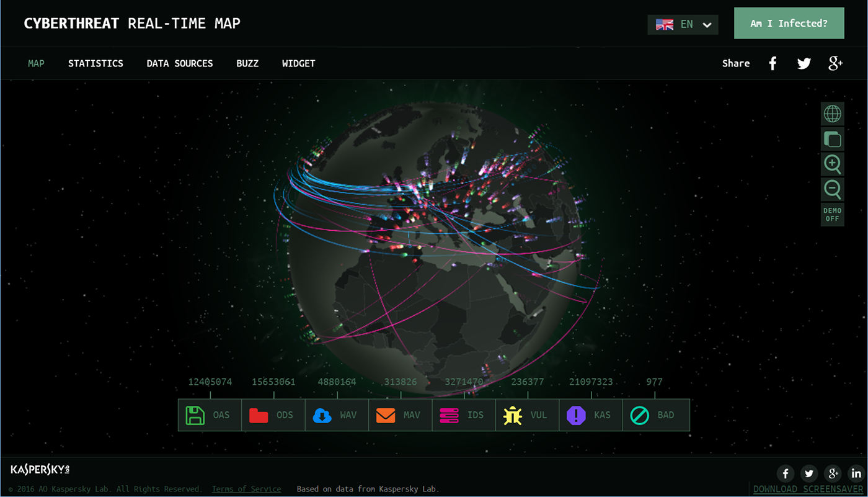Click the blue WAV cloud icon
This screenshot has width=868, height=497.
pos(322,414)
